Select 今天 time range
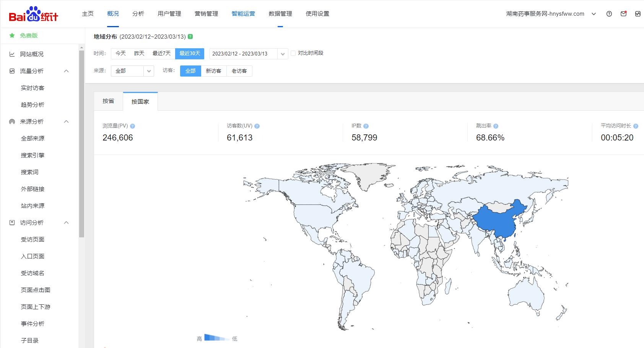This screenshot has width=644, height=348. [120, 54]
